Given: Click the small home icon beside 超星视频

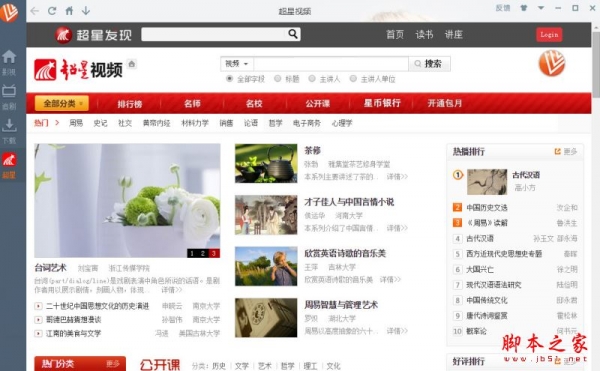Looking at the screenshot, I should tap(132, 63).
